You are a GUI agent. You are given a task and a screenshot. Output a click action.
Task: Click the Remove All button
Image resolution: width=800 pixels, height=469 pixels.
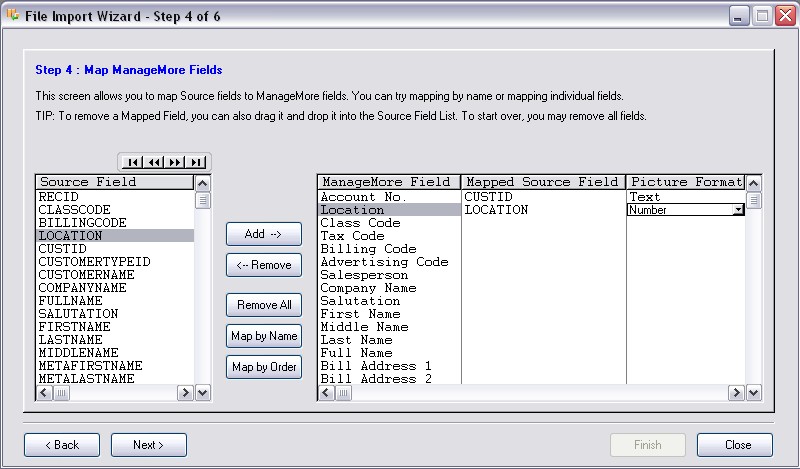[264, 305]
